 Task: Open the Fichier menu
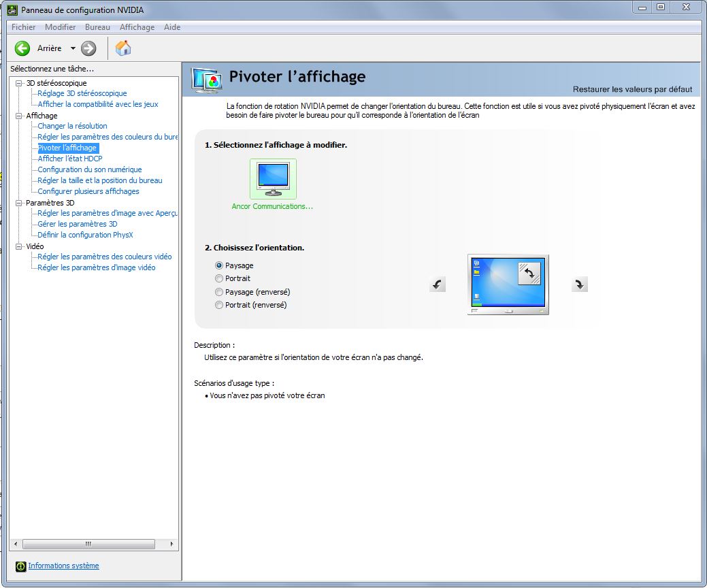point(23,27)
